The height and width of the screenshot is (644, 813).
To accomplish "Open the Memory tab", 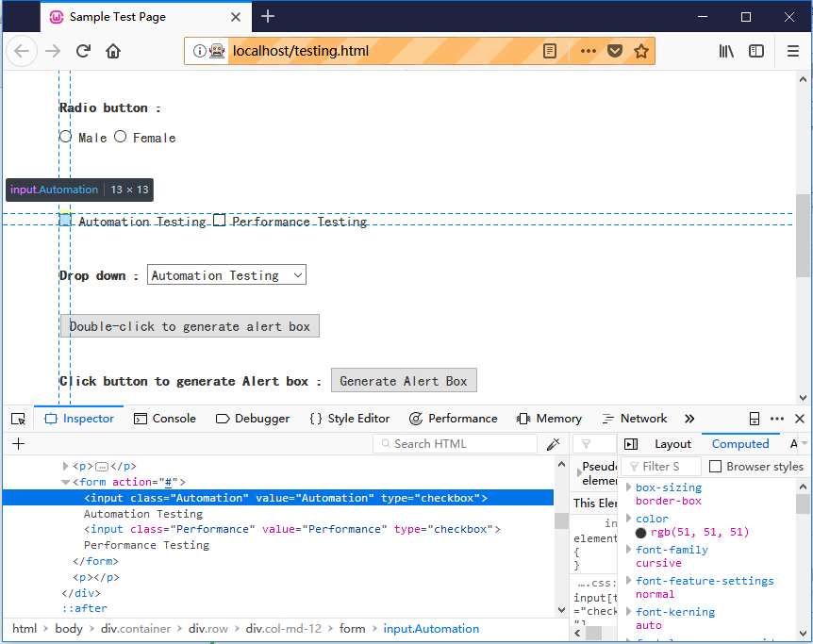I will pyautogui.click(x=549, y=419).
